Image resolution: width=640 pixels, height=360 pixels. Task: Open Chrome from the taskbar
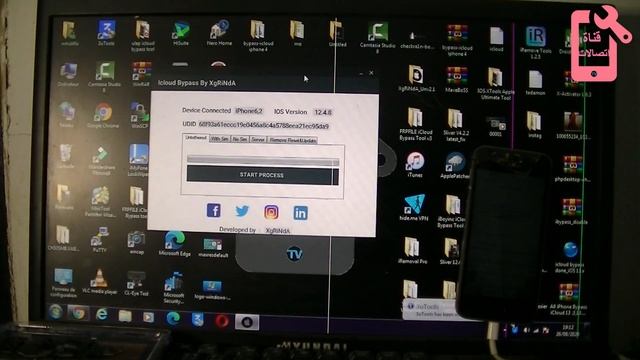pyautogui.click(x=78, y=313)
